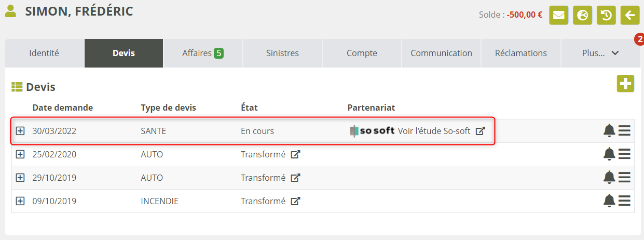Open hamburger menu for 25/02/2020 AUTO devis

(624, 154)
